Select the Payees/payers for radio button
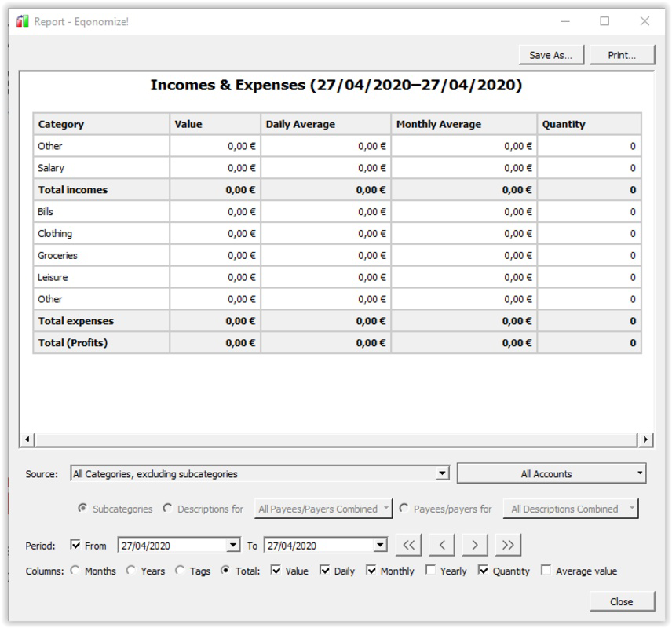The width and height of the screenshot is (672, 628). point(404,509)
